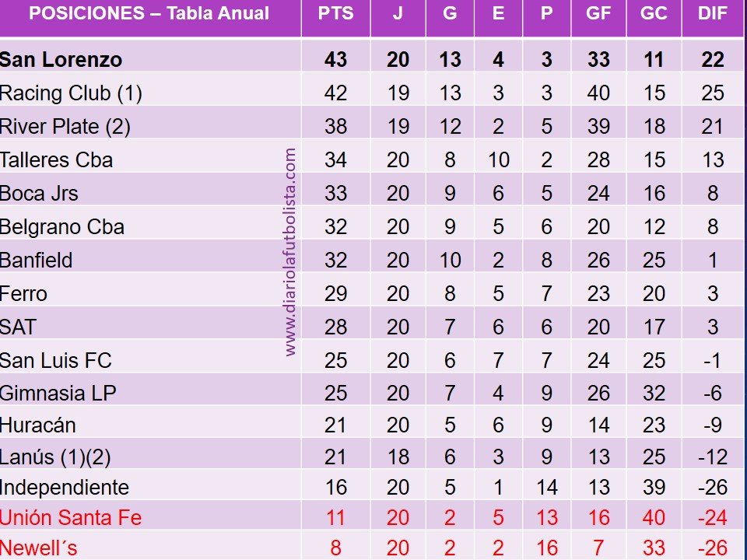
Task: Click the Talleres Cba team name
Action: click(56, 160)
